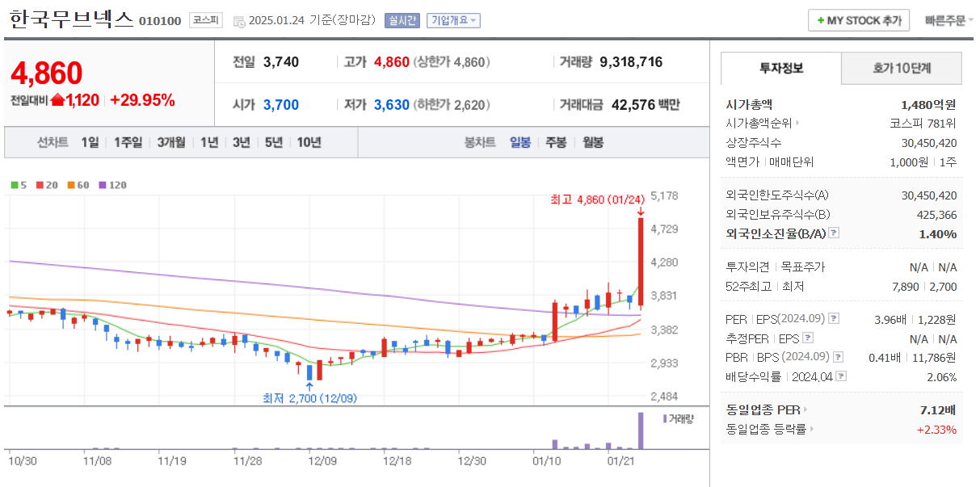Click the 전일 value 3,740

point(281,62)
